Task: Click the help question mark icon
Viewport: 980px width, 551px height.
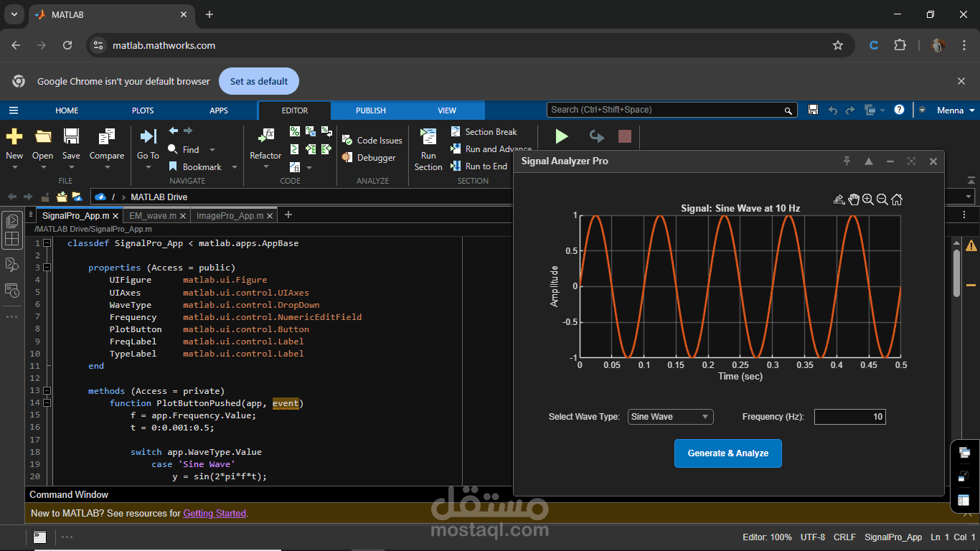Action: [x=900, y=110]
